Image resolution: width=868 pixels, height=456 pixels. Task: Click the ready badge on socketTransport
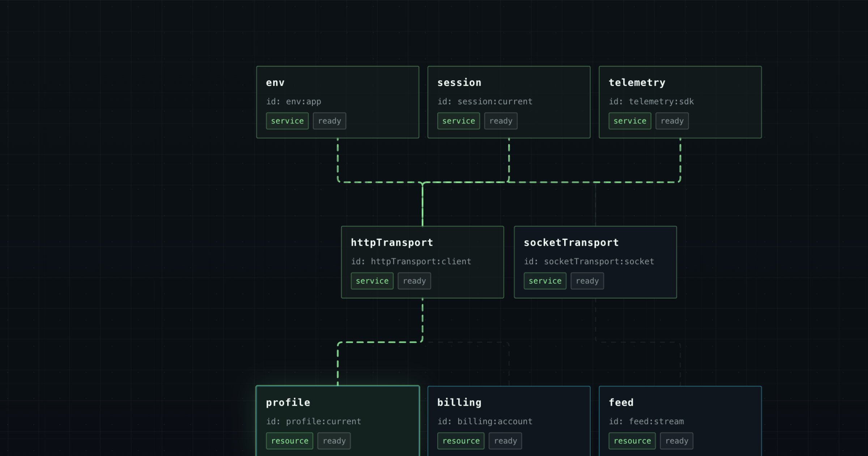pyautogui.click(x=587, y=281)
